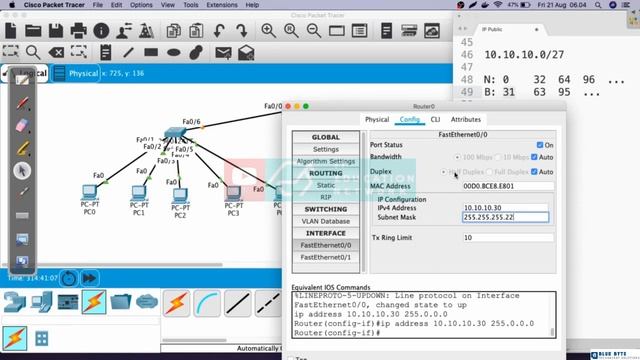The width and height of the screenshot is (640, 360).
Task: Open the Extensions menu
Action: click(x=222, y=5)
